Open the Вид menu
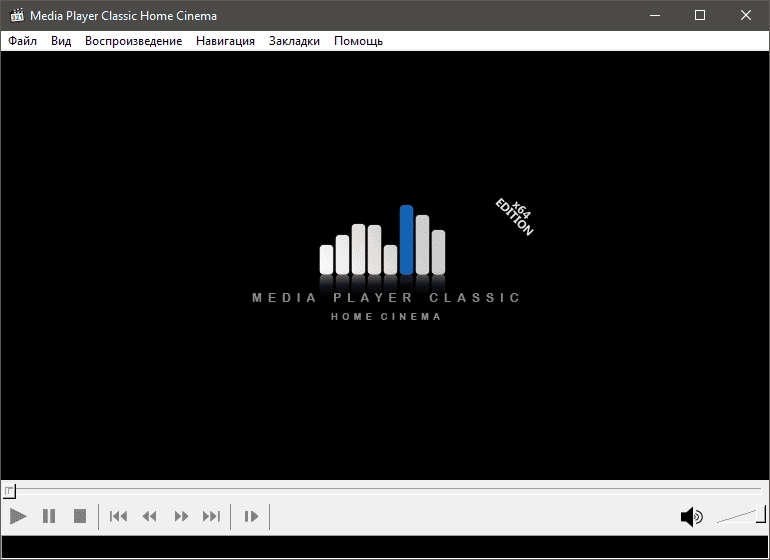 tap(61, 41)
